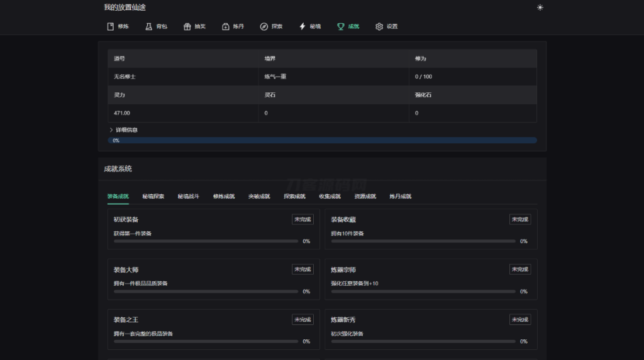Viewport: 644px width, 360px height.
Task: Select the 成就 trophy icon
Action: pos(340,26)
